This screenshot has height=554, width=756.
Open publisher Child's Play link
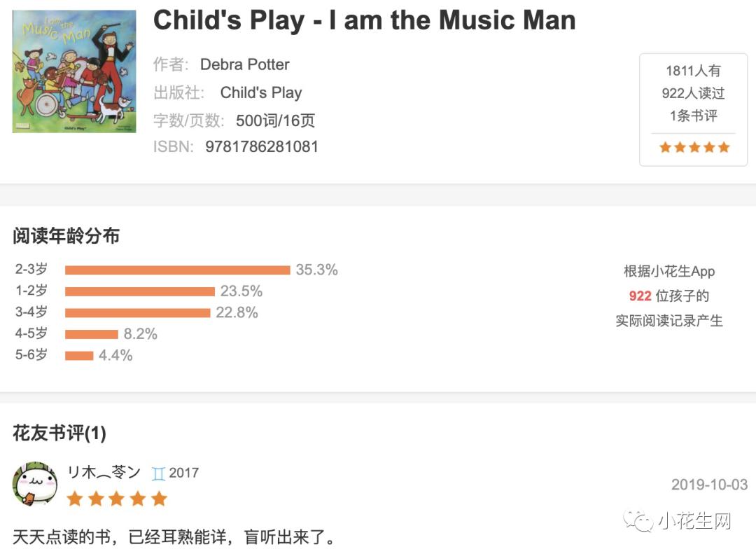click(261, 92)
